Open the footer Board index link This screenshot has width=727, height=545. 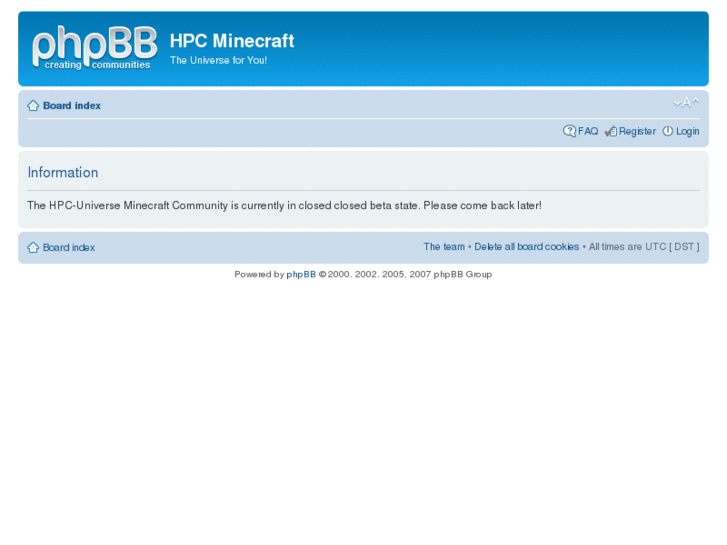click(x=69, y=248)
